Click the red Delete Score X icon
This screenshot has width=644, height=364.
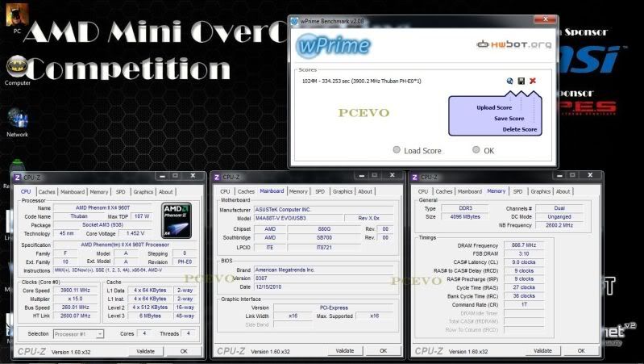pos(533,81)
